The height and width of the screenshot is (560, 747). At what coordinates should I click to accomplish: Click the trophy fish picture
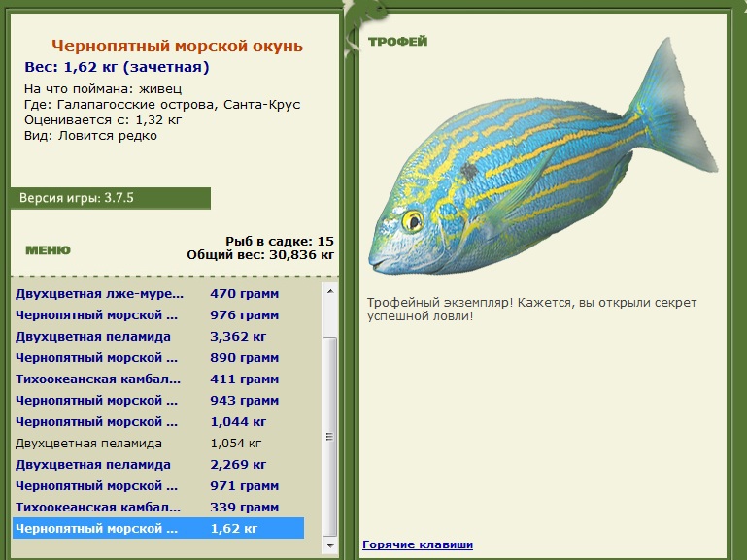point(543,157)
